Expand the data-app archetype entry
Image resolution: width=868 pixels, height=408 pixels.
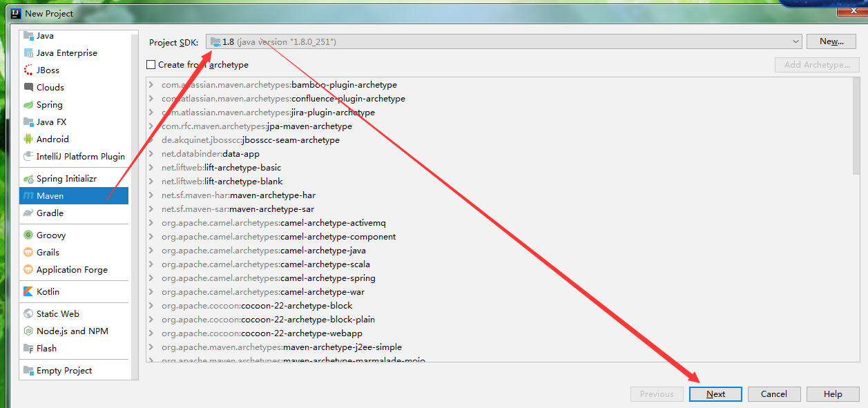[152, 154]
